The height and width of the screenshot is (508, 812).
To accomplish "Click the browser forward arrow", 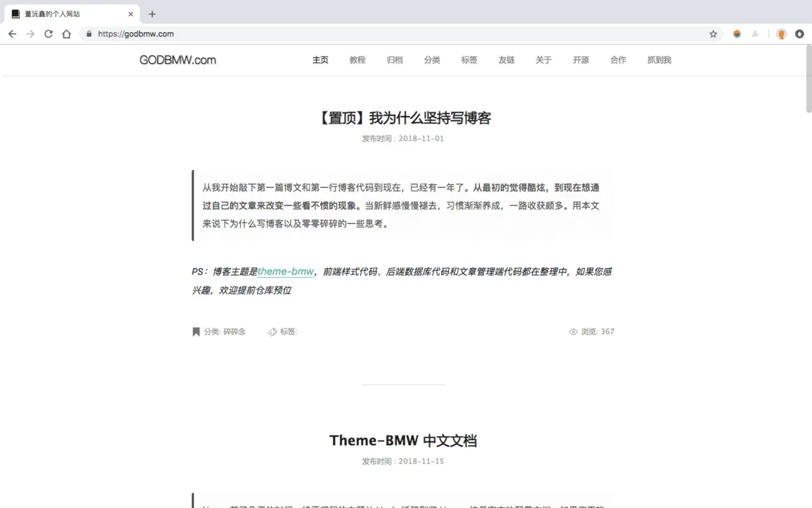I will [30, 34].
